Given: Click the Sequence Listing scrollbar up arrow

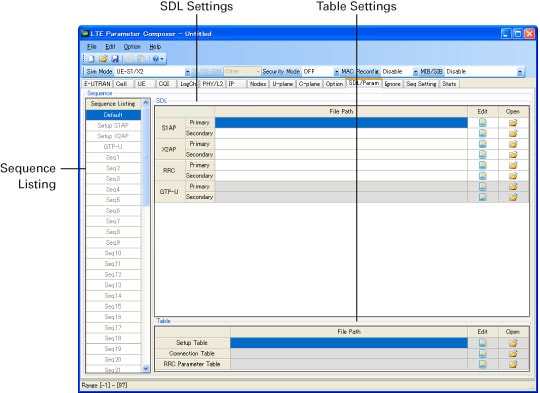Looking at the screenshot, I should click(x=146, y=103).
